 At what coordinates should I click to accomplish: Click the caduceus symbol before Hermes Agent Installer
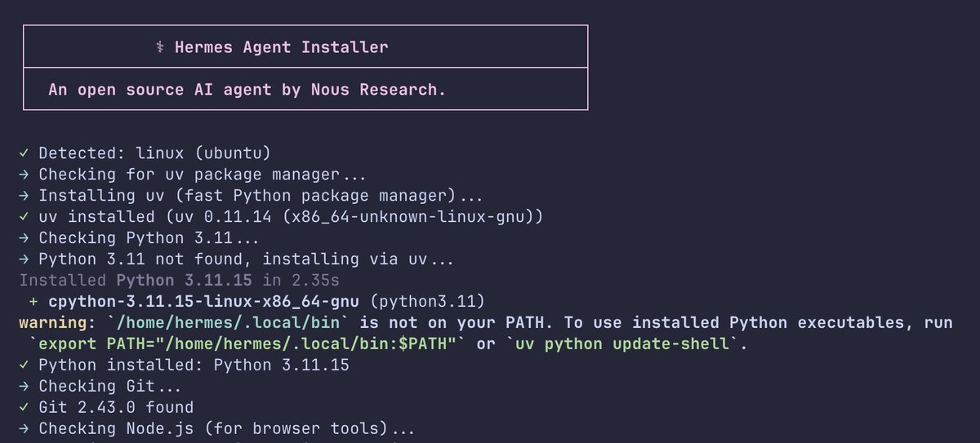pyautogui.click(x=160, y=47)
